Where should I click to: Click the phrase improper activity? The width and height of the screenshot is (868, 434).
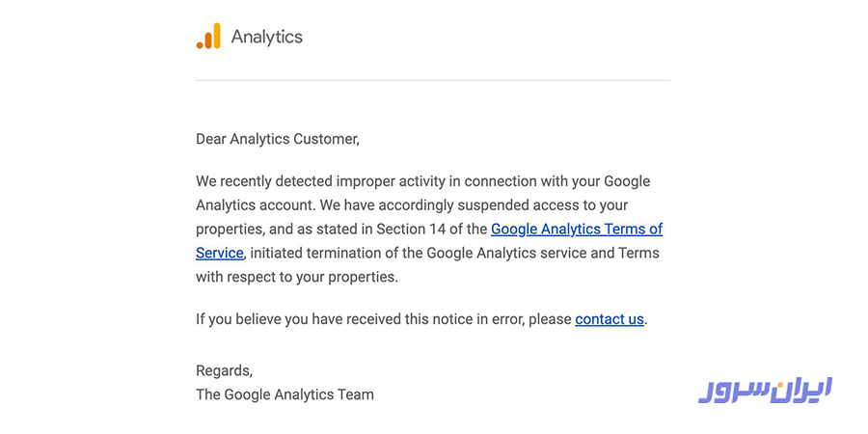pos(393,181)
